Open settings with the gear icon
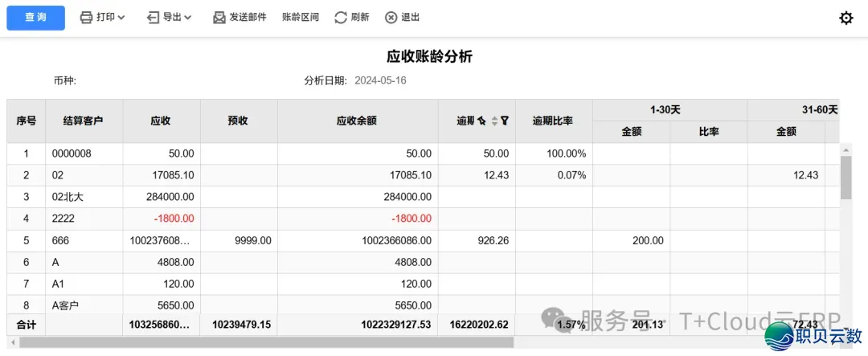The width and height of the screenshot is (868, 356). pyautogui.click(x=845, y=18)
